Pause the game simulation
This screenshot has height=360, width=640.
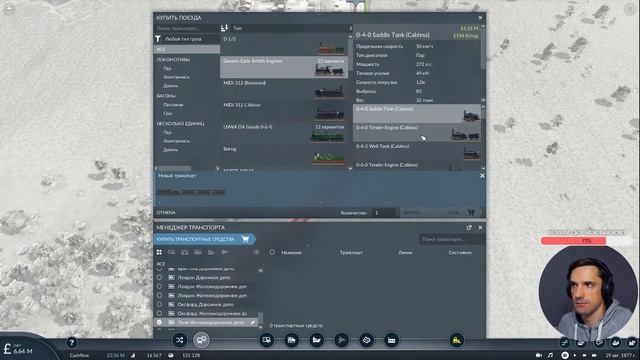pos(565,356)
